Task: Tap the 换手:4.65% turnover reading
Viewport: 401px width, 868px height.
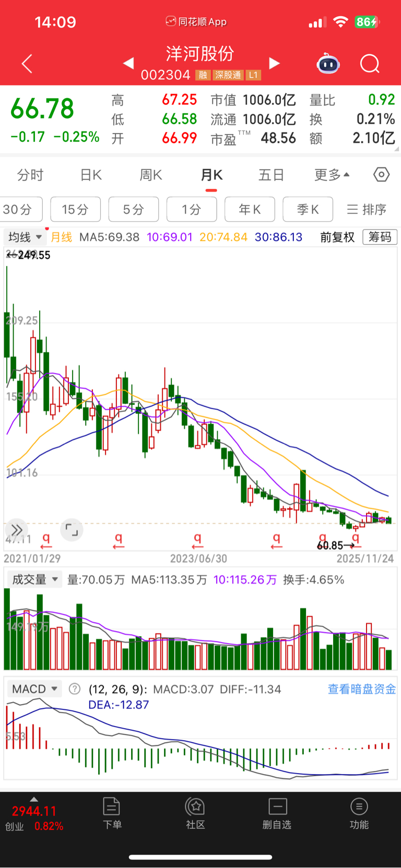Action: pos(314,580)
